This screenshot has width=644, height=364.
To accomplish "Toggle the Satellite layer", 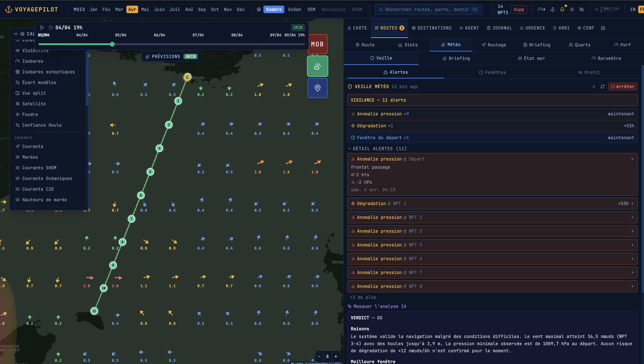I will [34, 104].
